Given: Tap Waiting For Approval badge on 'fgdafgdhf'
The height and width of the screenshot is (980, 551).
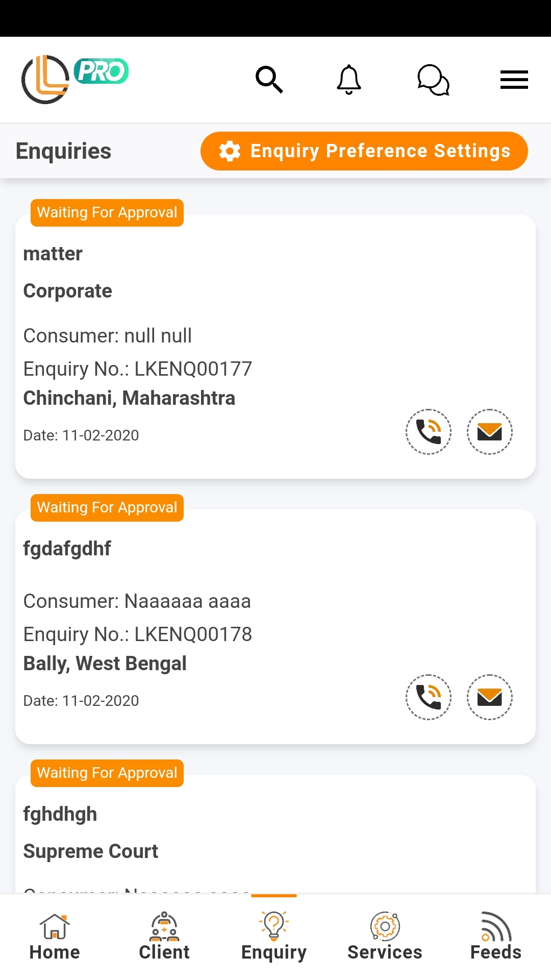Looking at the screenshot, I should tap(107, 507).
